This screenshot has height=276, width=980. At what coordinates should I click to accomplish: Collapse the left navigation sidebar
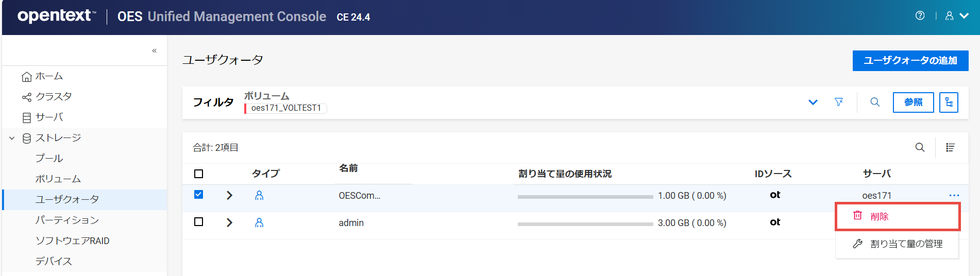154,50
